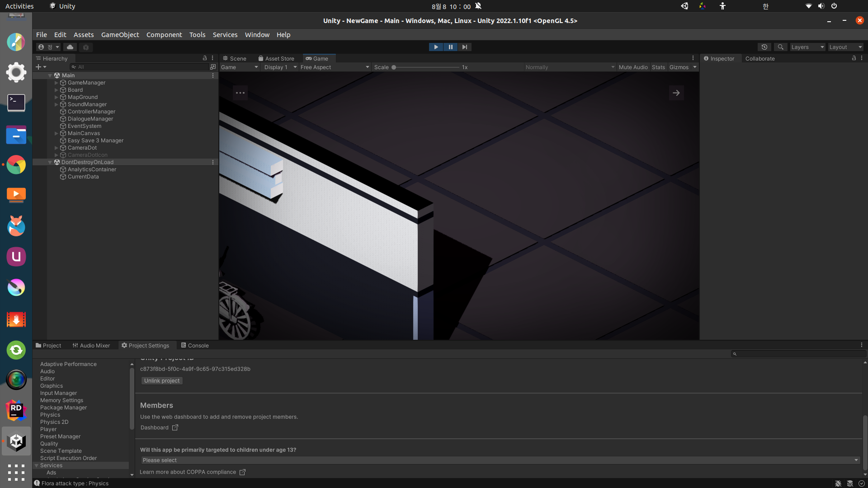Open the Gizmos dropdown arrow
Screen dimensions: 868x488
[x=695, y=67]
